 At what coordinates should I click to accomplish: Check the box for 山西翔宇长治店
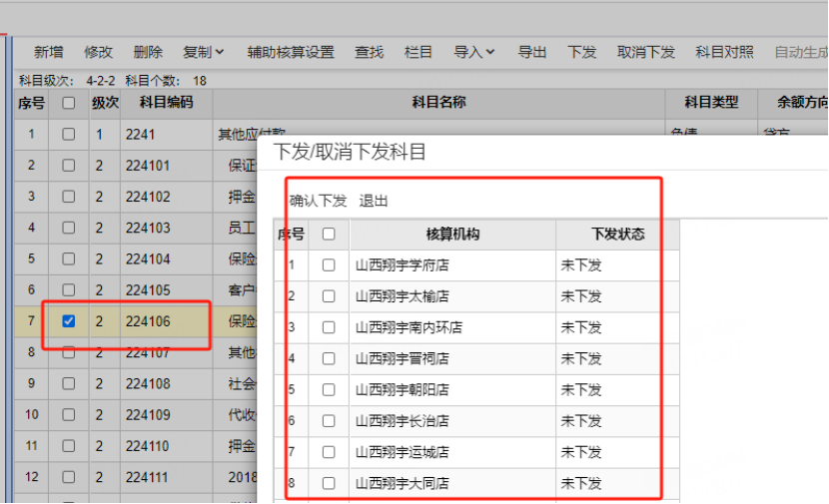click(329, 420)
